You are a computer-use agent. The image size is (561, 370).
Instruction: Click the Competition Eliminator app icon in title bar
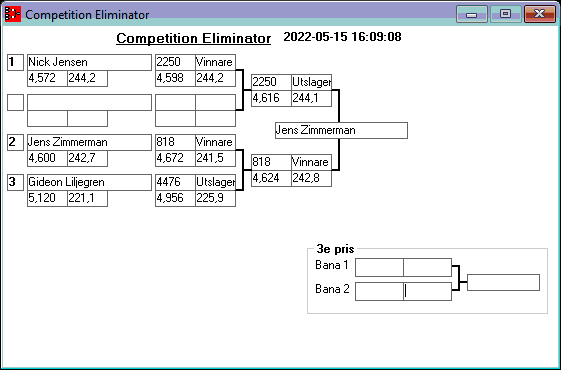pyautogui.click(x=13, y=14)
